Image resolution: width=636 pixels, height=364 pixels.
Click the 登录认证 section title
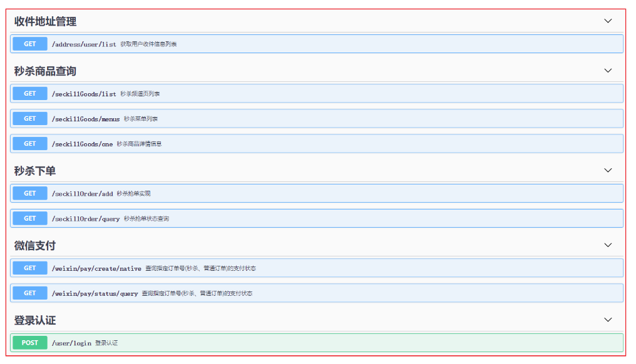click(x=35, y=320)
